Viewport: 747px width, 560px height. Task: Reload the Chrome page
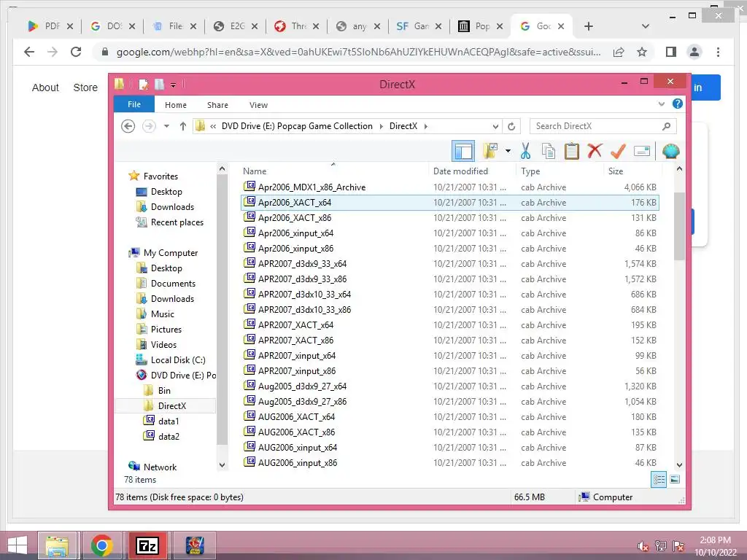coord(76,52)
